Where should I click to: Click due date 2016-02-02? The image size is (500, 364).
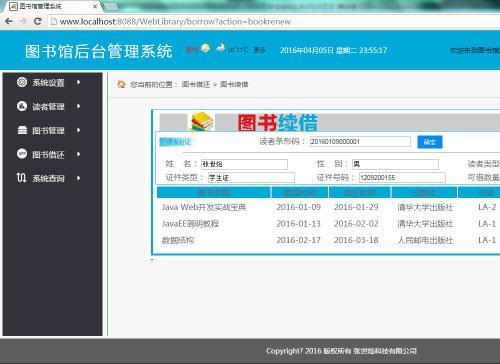(x=356, y=224)
